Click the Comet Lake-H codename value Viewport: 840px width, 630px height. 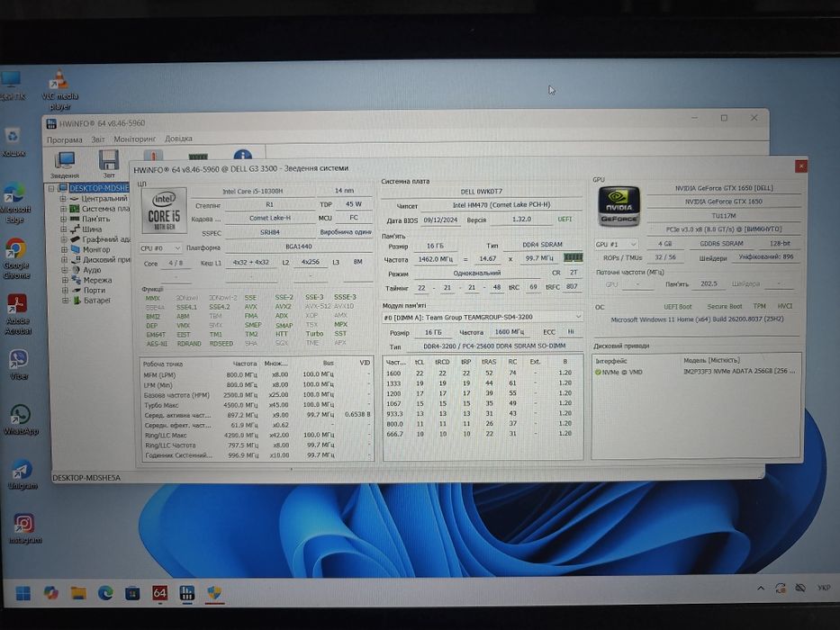270,218
